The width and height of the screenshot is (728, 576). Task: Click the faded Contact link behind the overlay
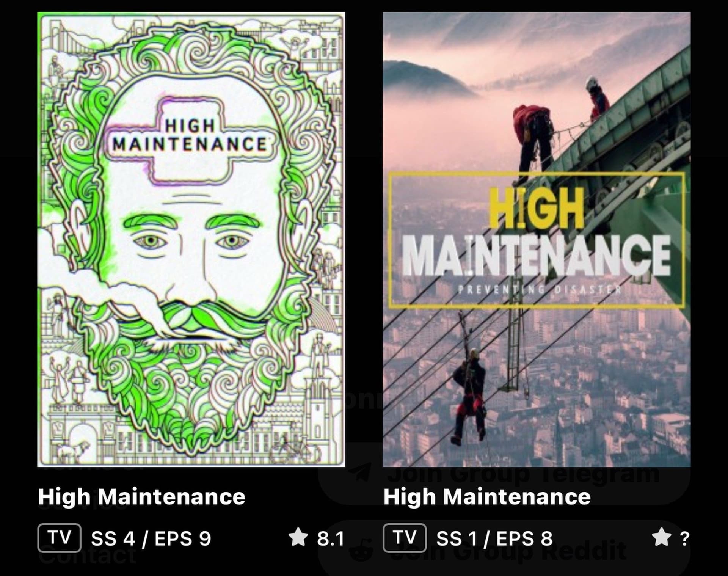87,556
